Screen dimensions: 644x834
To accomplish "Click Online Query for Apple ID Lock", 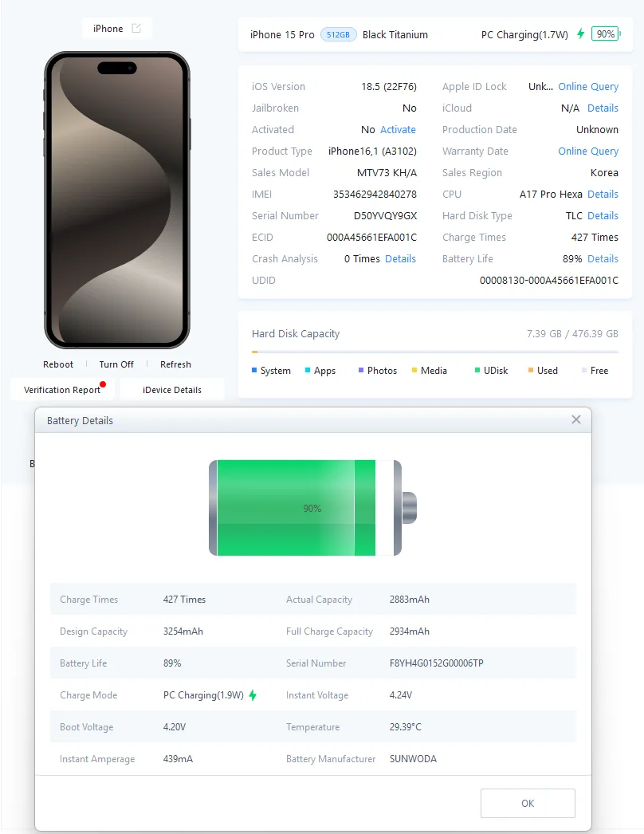I will [588, 87].
